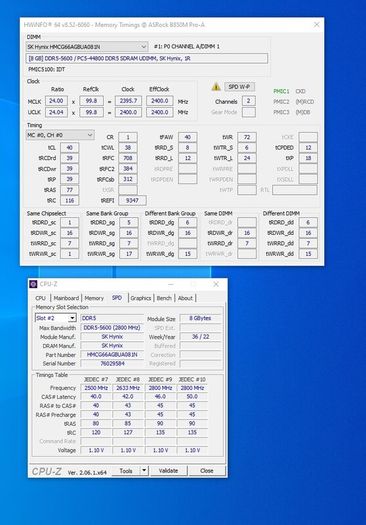Click the tCPDED value 12 field
366x525 pixels.
(x=308, y=148)
